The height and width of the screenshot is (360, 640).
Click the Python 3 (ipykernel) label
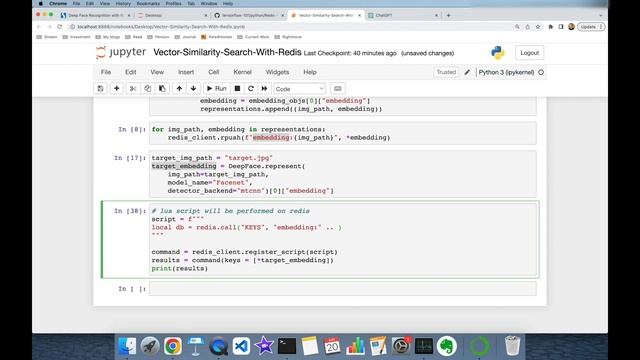coord(506,72)
